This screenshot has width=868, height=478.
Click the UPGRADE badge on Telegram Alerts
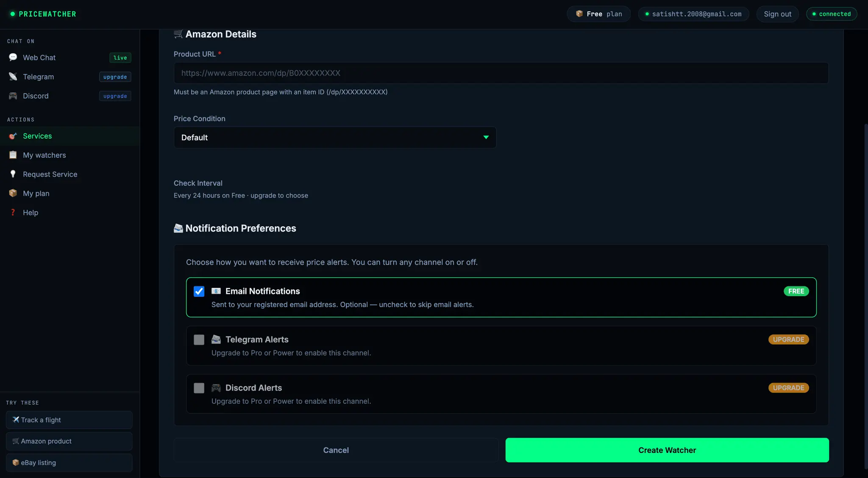(x=789, y=339)
